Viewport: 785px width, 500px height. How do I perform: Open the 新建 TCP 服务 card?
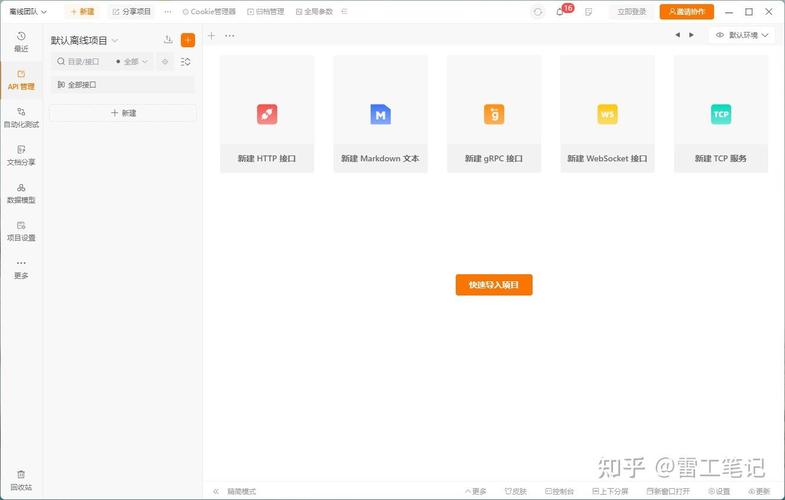tap(721, 114)
